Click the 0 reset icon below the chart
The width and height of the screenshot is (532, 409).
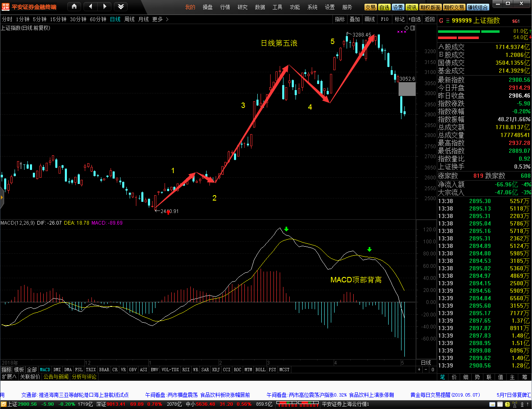pos(432,370)
